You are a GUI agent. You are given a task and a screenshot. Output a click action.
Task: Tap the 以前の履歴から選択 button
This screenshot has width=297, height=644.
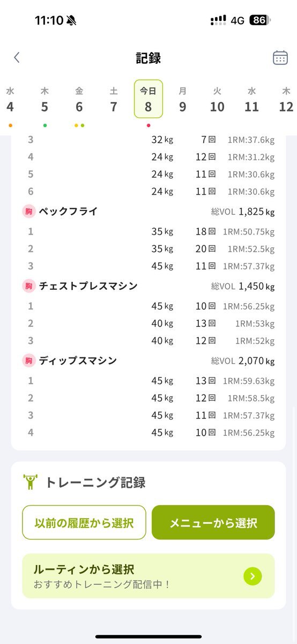pos(84,522)
